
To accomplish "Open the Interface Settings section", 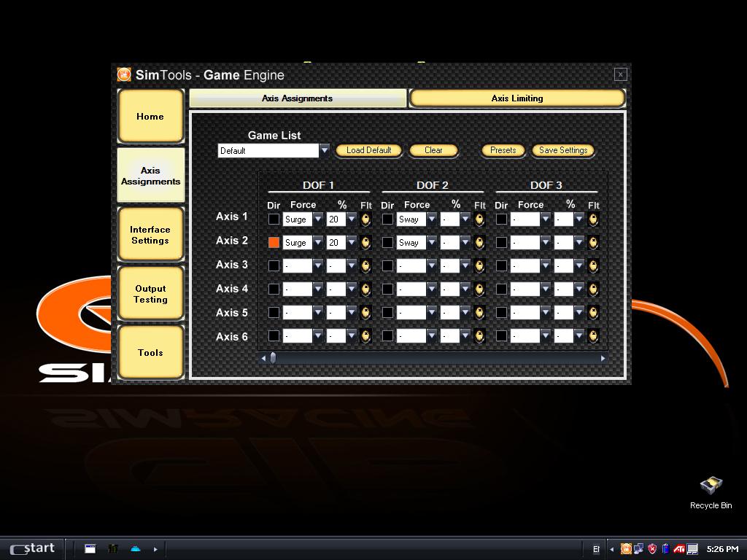I will point(150,235).
